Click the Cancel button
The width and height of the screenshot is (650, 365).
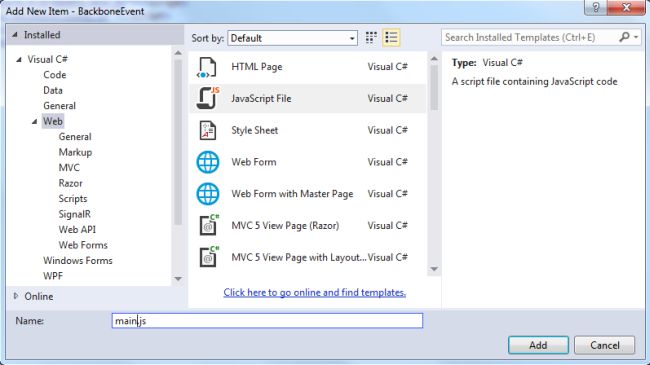(x=604, y=345)
